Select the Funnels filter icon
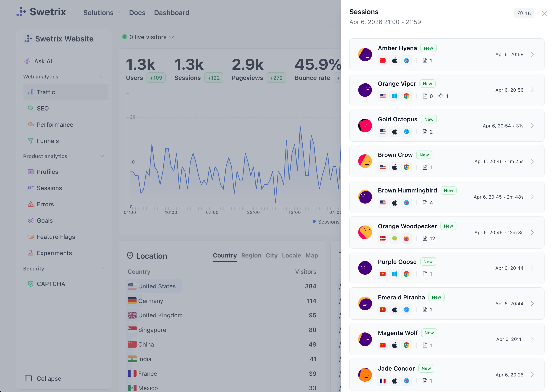The image size is (553, 392). 31,141
